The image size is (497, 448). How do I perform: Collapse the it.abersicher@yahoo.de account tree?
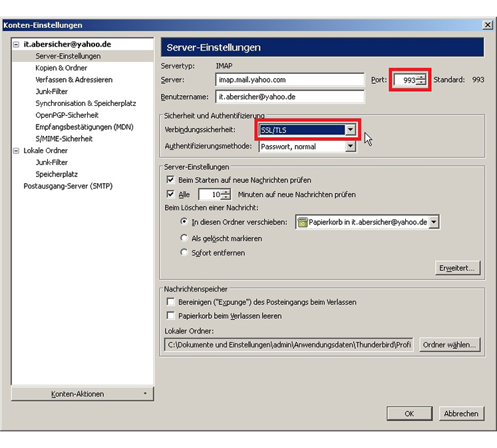(x=17, y=45)
